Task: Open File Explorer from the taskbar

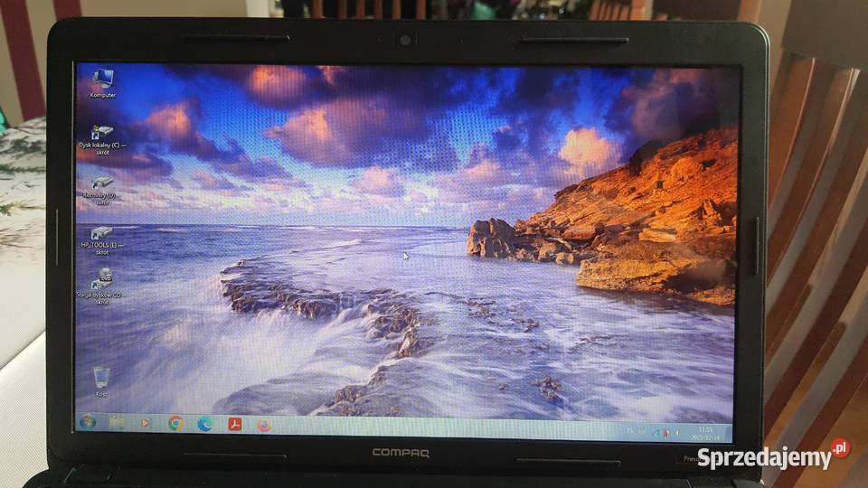Action: point(117,423)
